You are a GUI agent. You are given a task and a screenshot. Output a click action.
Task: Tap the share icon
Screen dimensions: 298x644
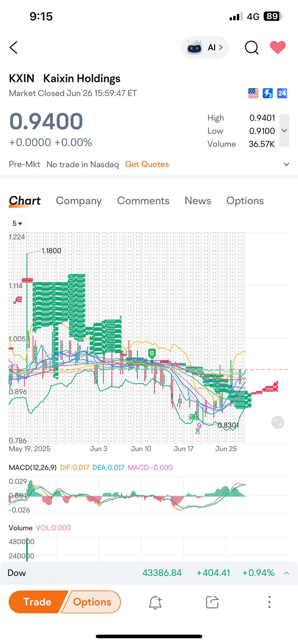(212, 602)
